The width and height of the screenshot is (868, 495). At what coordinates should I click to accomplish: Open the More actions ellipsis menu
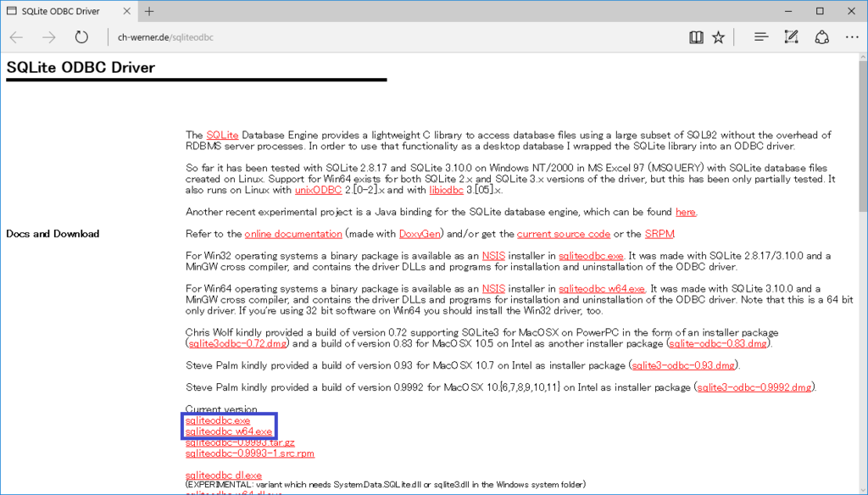[852, 37]
